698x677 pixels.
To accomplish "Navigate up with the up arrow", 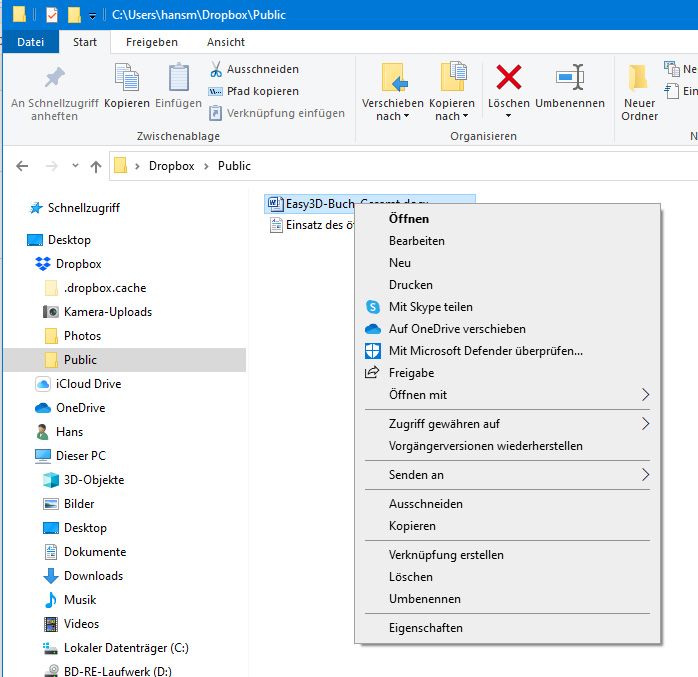I will 96,166.
